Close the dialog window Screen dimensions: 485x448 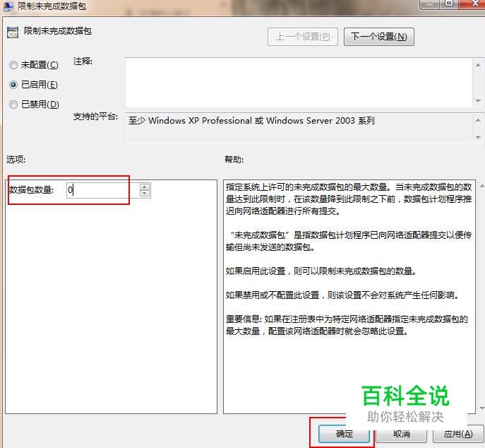tap(475, 4)
